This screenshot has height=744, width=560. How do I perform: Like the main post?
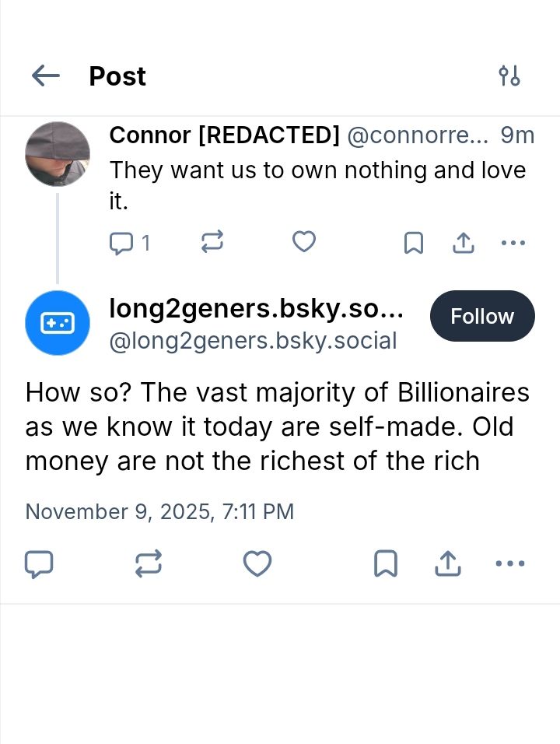coord(257,563)
